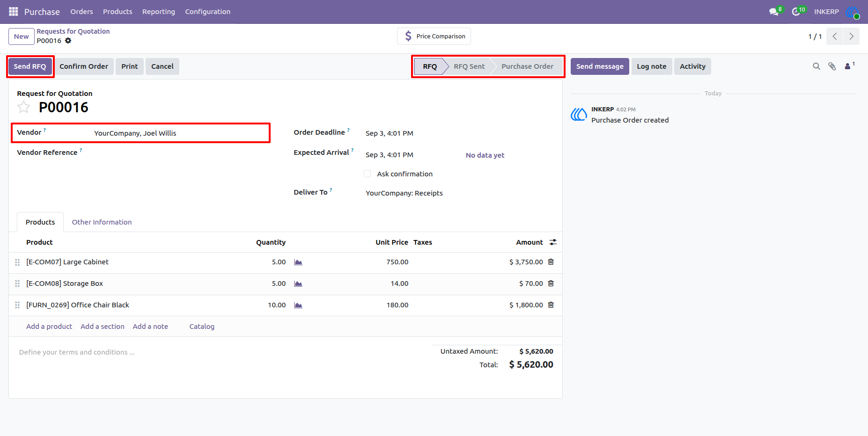This screenshot has width=868, height=436.
Task: Click the Send RFQ button
Action: pyautogui.click(x=30, y=66)
